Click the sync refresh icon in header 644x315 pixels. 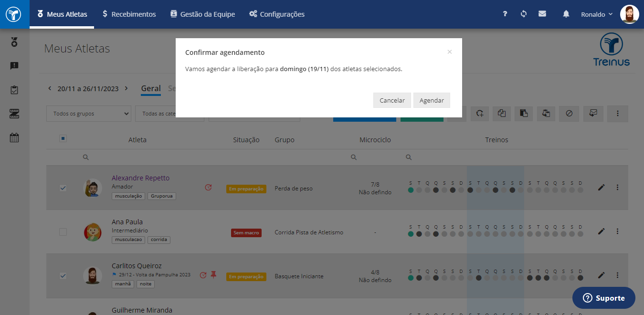tap(524, 14)
